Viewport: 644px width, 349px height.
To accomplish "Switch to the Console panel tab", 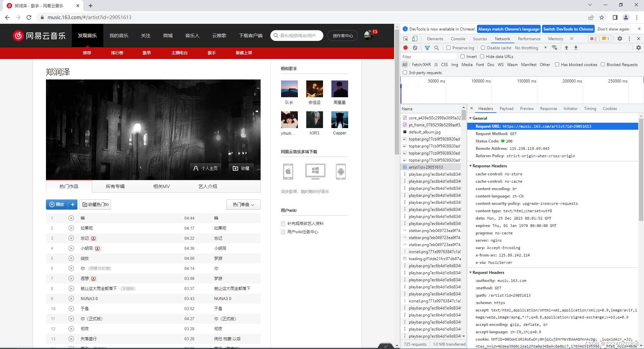I will [x=458, y=39].
